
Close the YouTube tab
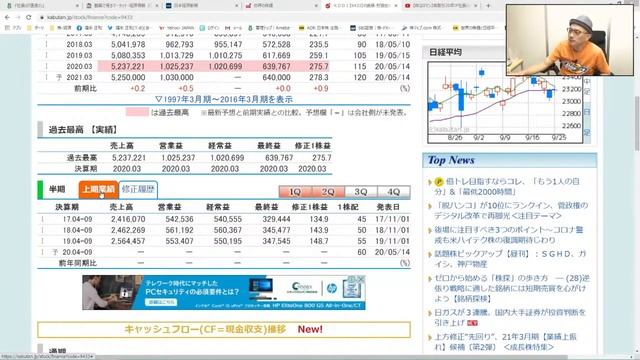475,6
